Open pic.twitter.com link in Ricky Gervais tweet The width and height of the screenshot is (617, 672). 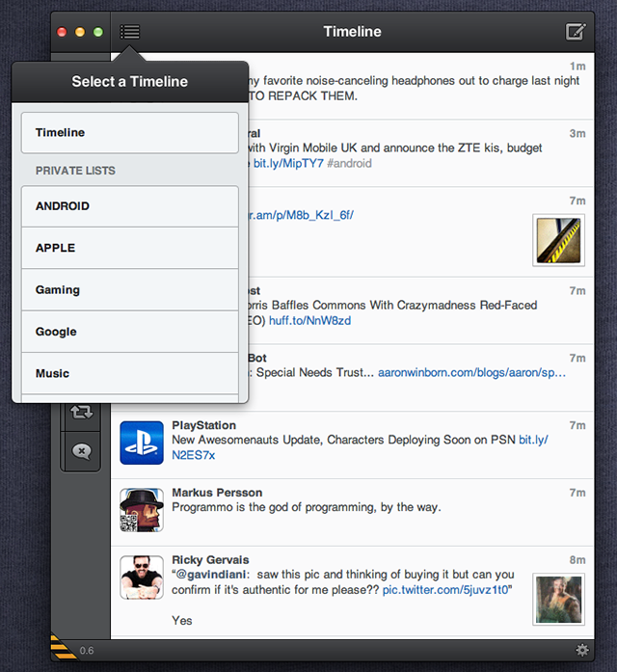click(445, 589)
